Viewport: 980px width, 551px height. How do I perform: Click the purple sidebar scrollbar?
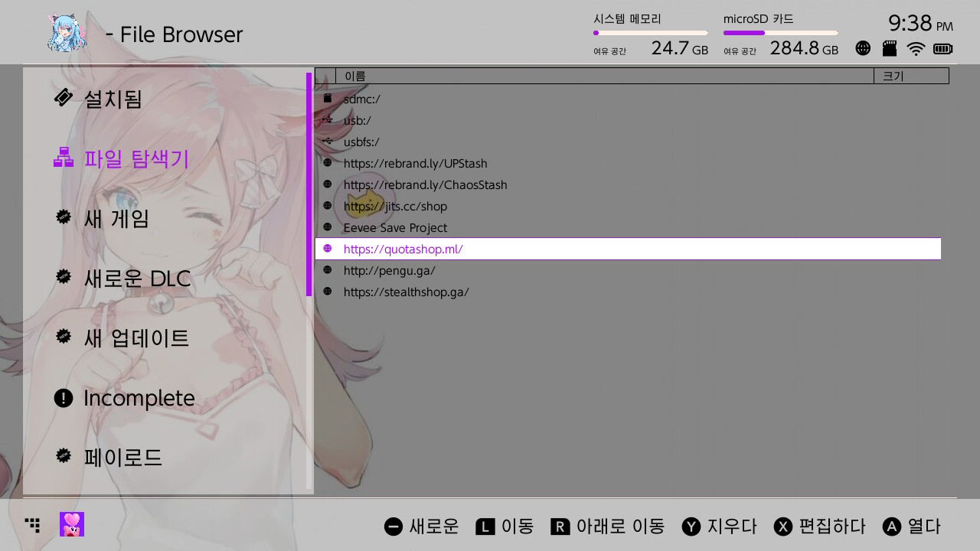coord(309,184)
